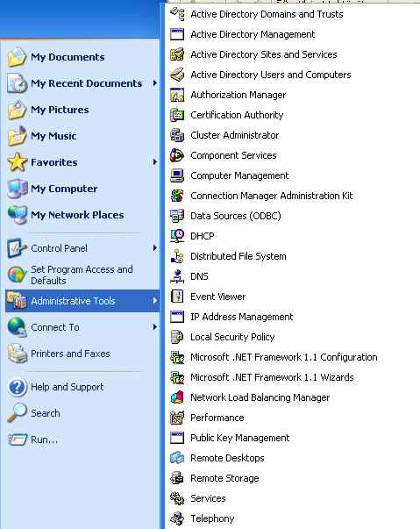This screenshot has height=529, width=420.
Task: Open My Pictures folder entry
Action: click(x=82, y=110)
